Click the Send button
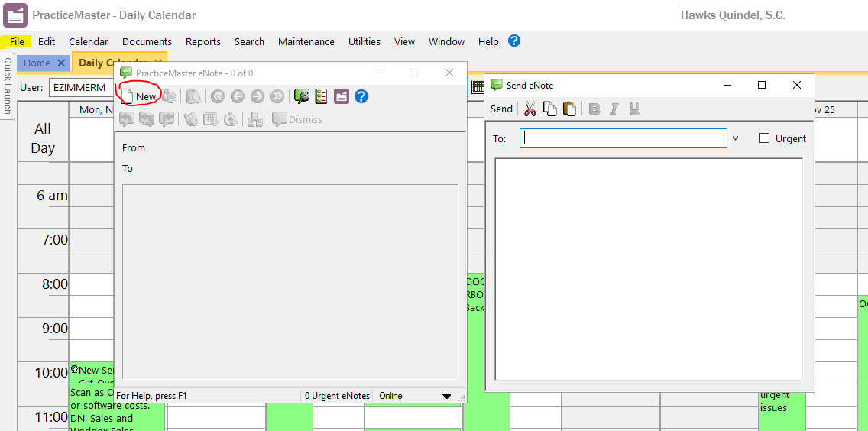Image resolution: width=868 pixels, height=431 pixels. tap(501, 109)
